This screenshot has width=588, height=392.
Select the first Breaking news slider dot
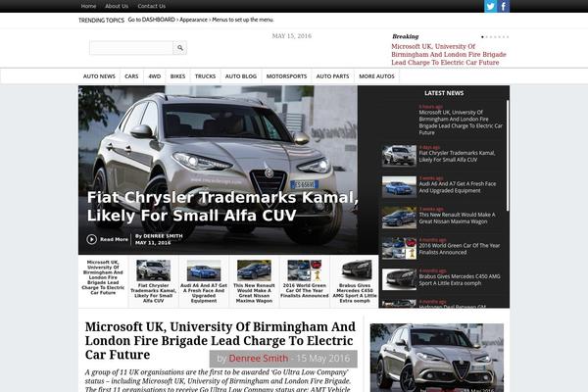click(x=482, y=37)
